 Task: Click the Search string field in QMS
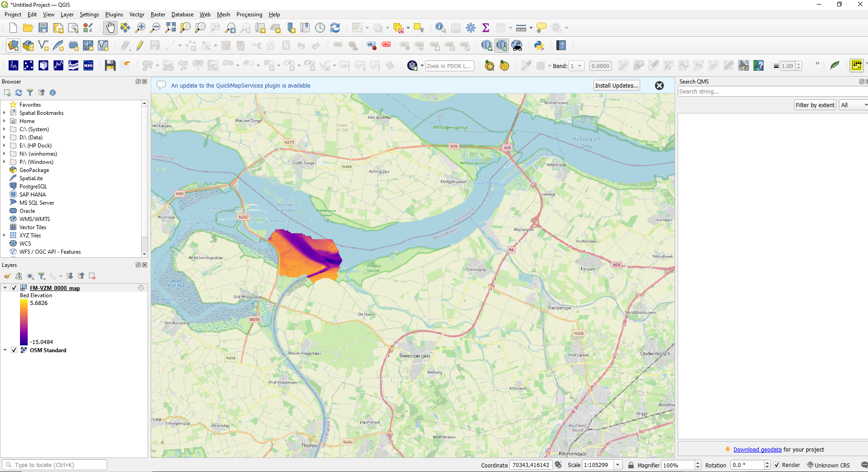coord(772,92)
